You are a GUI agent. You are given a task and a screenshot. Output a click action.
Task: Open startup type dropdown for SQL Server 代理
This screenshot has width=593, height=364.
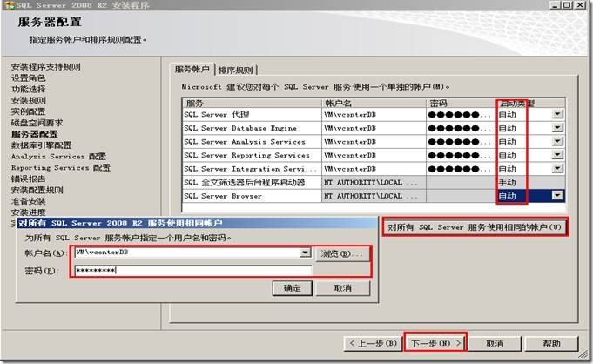[x=556, y=114]
